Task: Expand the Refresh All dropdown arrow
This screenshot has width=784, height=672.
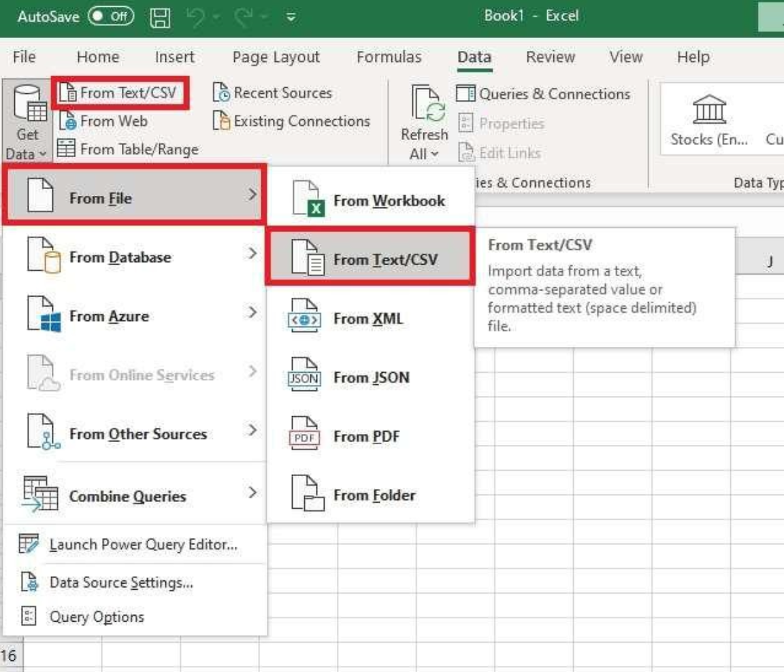Action: point(434,154)
